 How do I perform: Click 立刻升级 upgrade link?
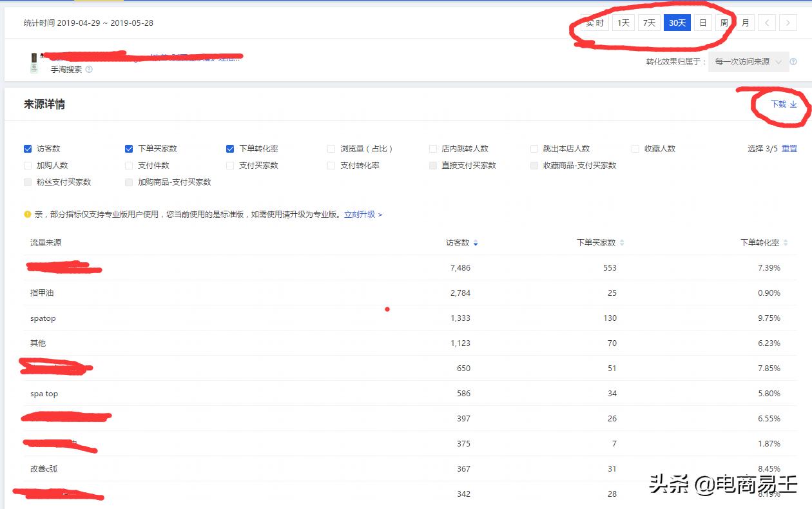pos(363,215)
